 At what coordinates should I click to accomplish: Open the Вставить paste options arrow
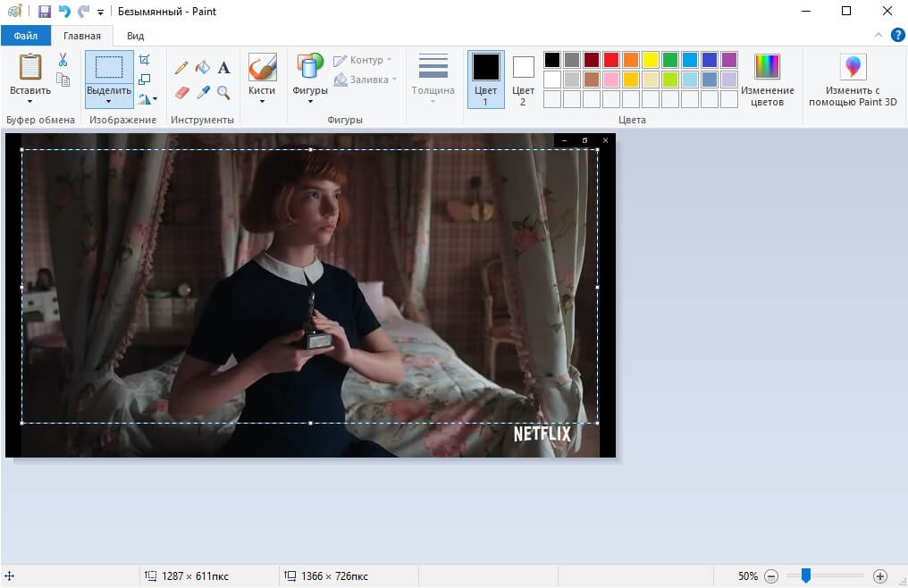click(x=30, y=101)
